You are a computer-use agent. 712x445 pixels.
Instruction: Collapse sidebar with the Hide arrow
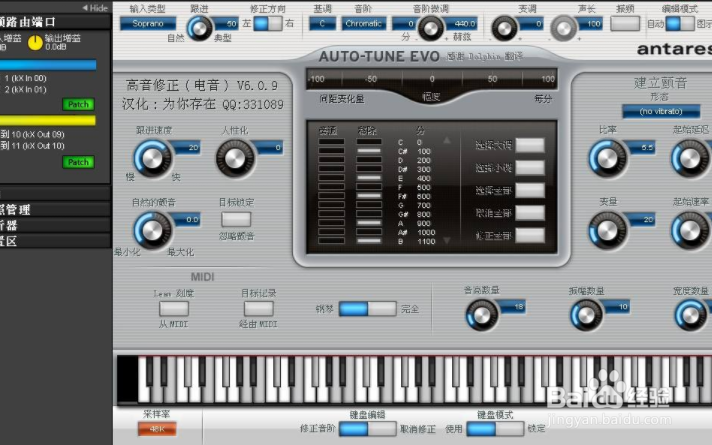95,8
